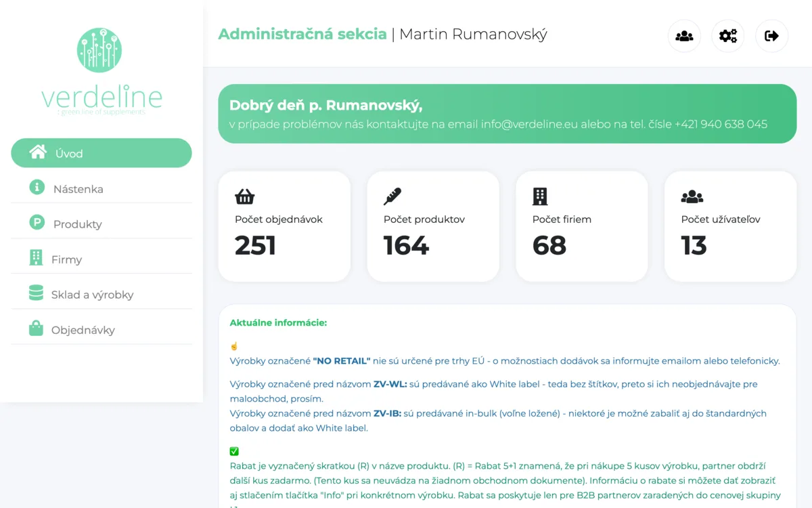This screenshot has height=508, width=812.
Task: Open the Nástenka menu item
Action: point(101,188)
